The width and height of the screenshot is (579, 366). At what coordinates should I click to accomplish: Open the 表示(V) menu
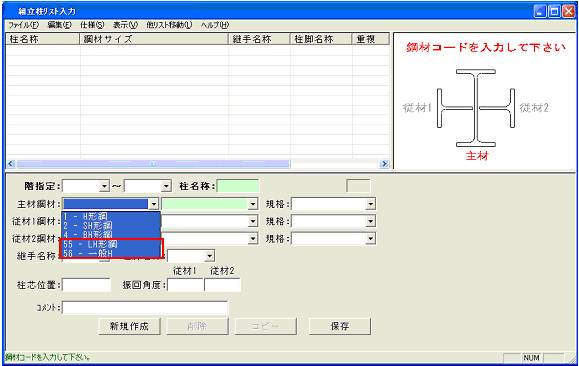tap(125, 25)
